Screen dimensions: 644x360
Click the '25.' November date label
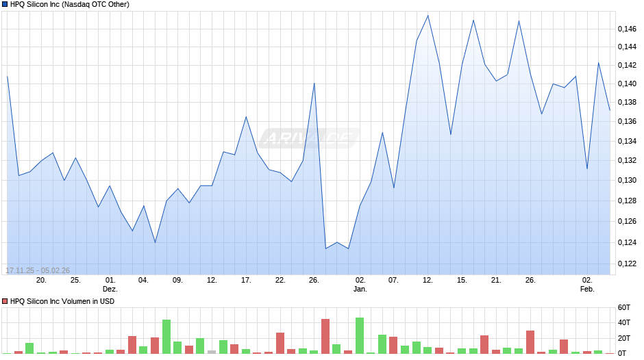click(75, 281)
